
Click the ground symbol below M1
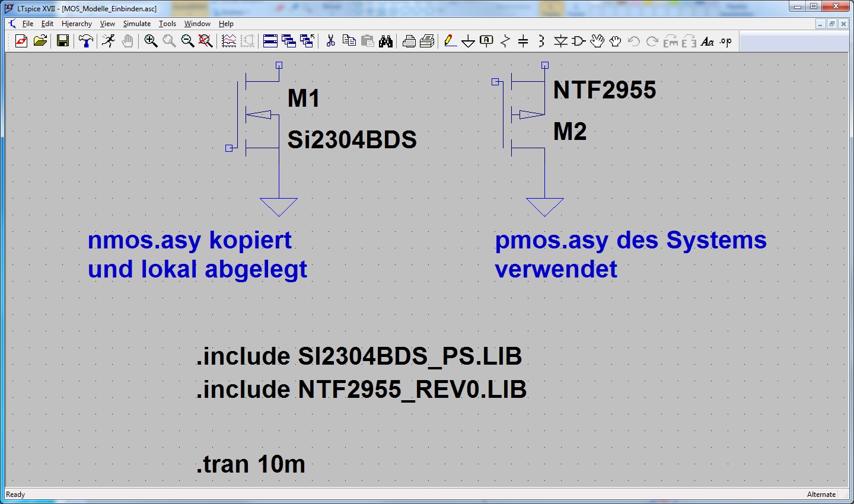click(x=279, y=207)
